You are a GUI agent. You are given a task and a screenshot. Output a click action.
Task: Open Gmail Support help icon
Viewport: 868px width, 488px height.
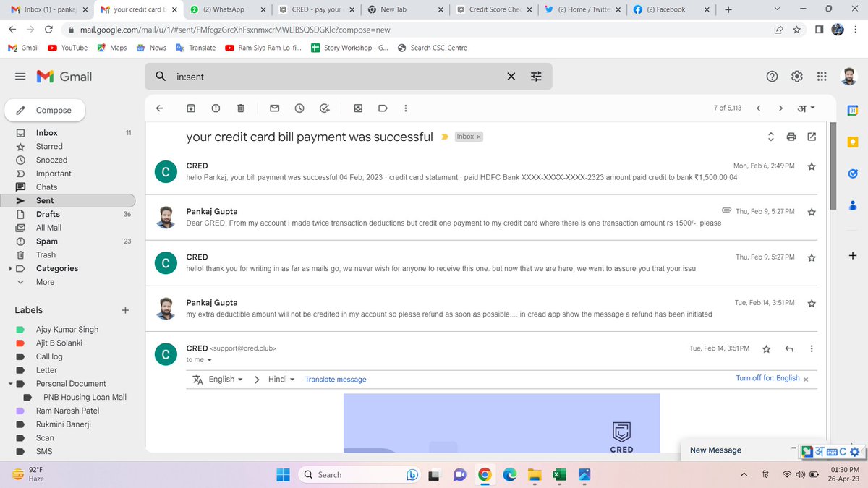coord(772,77)
